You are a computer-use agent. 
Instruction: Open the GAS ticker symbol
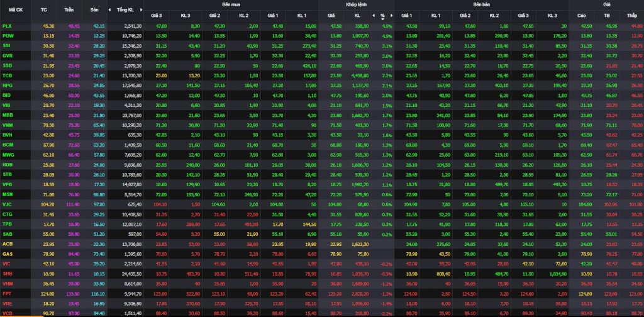click(8, 254)
